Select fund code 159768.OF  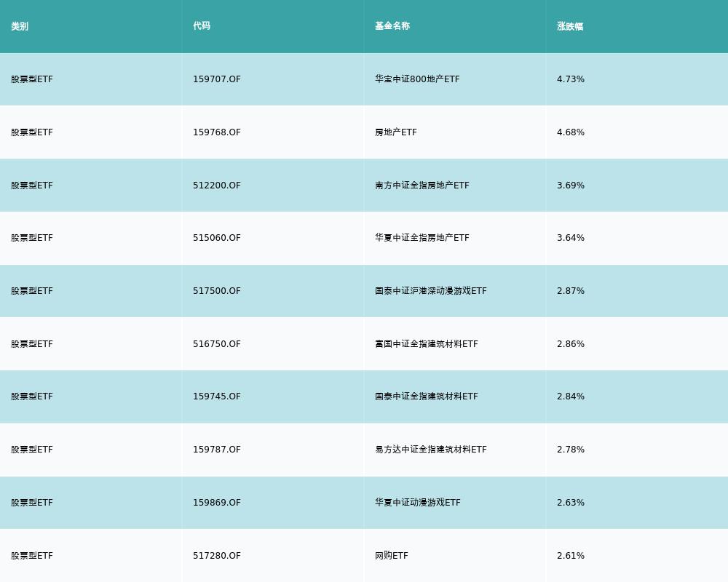coord(217,132)
